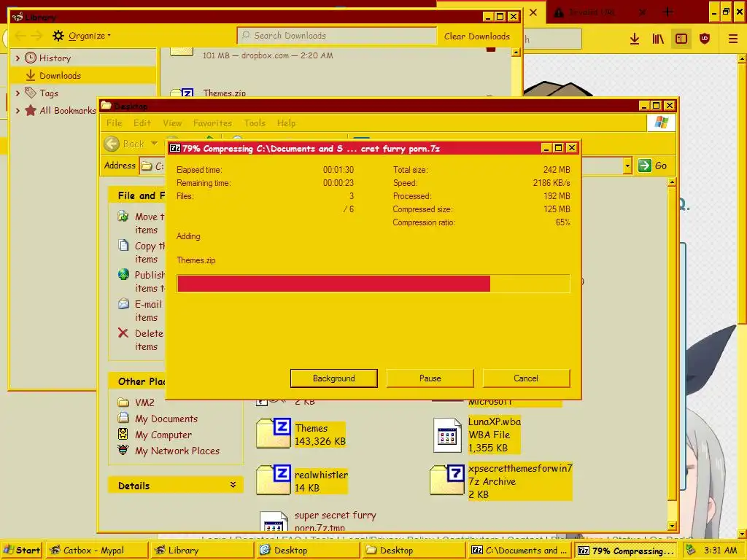Screen dimensions: 747x560
Task: Pause the 7-Zip compression
Action: click(x=430, y=378)
